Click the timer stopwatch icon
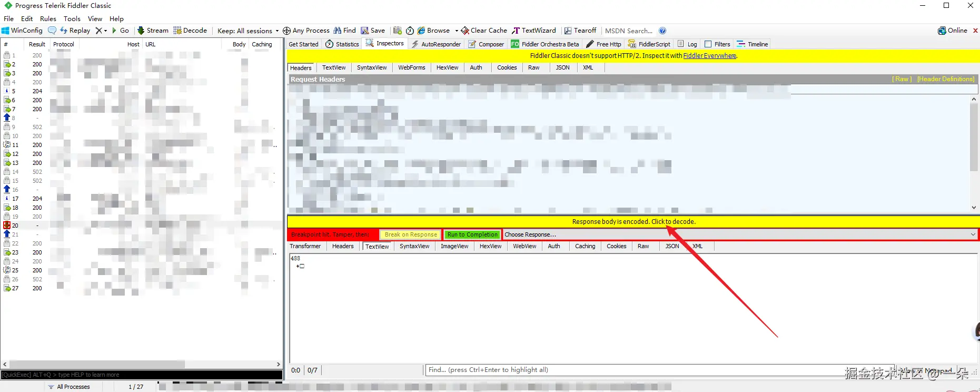The image size is (980, 392). [410, 31]
